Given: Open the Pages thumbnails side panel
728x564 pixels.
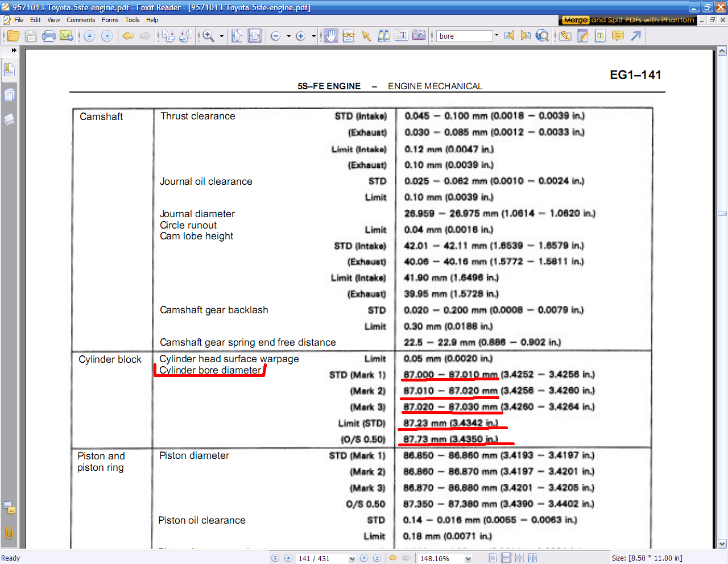Looking at the screenshot, I should [x=9, y=95].
